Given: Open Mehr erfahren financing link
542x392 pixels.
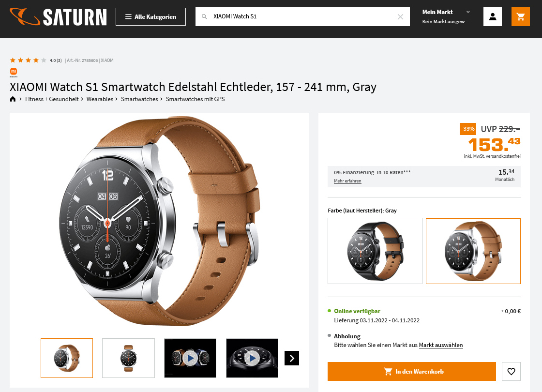Looking at the screenshot, I should pyautogui.click(x=347, y=181).
